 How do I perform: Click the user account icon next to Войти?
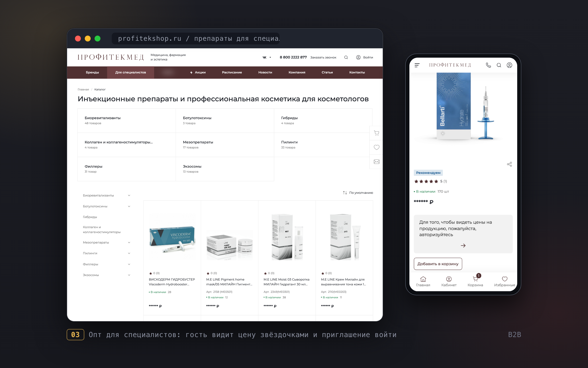tap(358, 57)
